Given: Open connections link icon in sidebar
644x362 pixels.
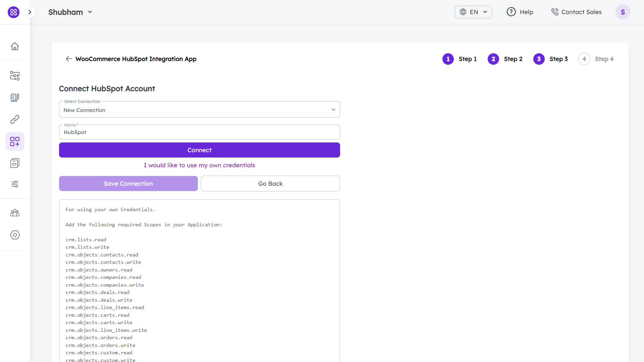Looking at the screenshot, I should tap(15, 119).
